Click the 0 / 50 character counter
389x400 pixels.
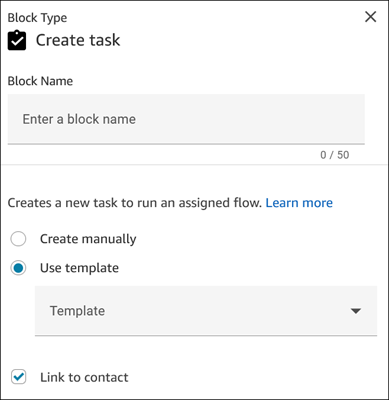[x=335, y=155]
